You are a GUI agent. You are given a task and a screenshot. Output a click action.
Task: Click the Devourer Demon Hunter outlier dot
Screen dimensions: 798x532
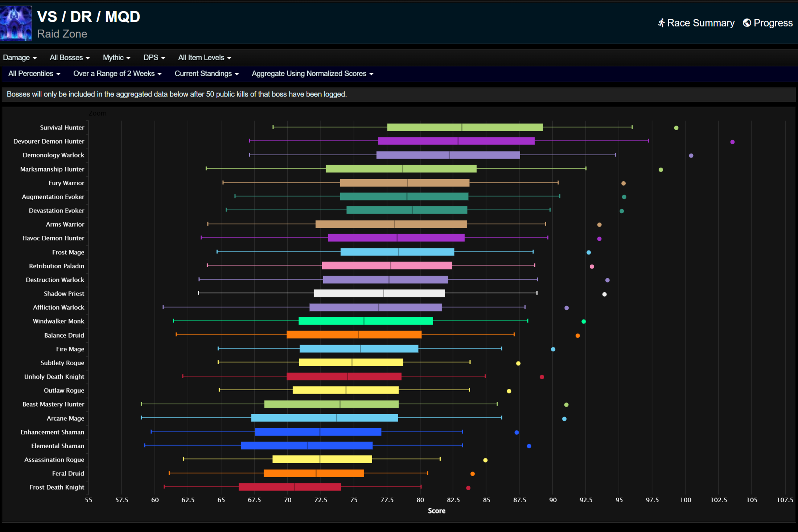(x=732, y=142)
